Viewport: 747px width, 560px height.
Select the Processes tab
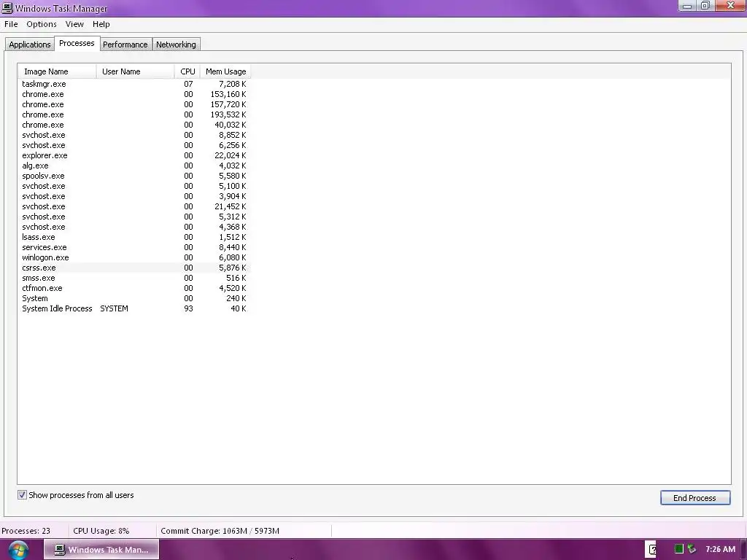pyautogui.click(x=77, y=43)
